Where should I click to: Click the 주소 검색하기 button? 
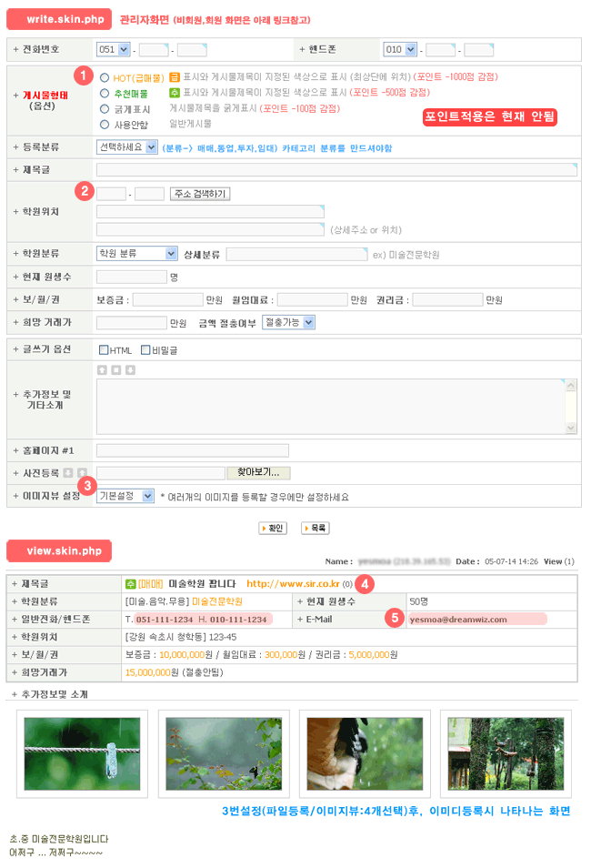coord(200,194)
